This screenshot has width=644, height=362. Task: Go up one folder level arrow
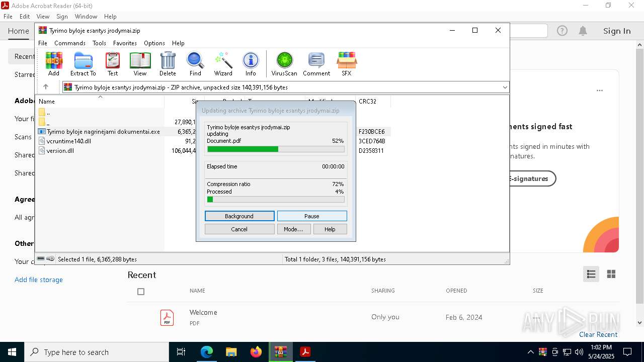(x=46, y=87)
